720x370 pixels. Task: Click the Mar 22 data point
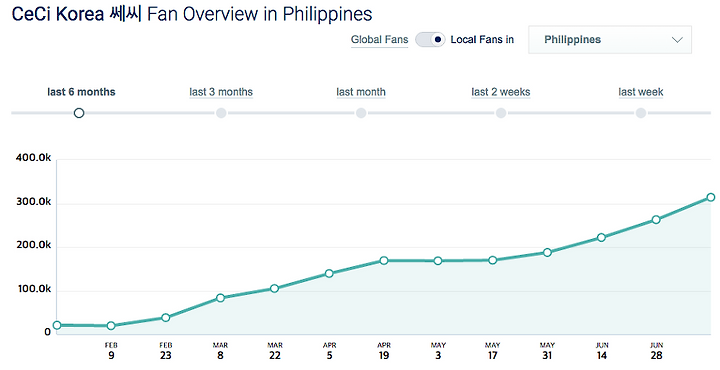(x=275, y=288)
